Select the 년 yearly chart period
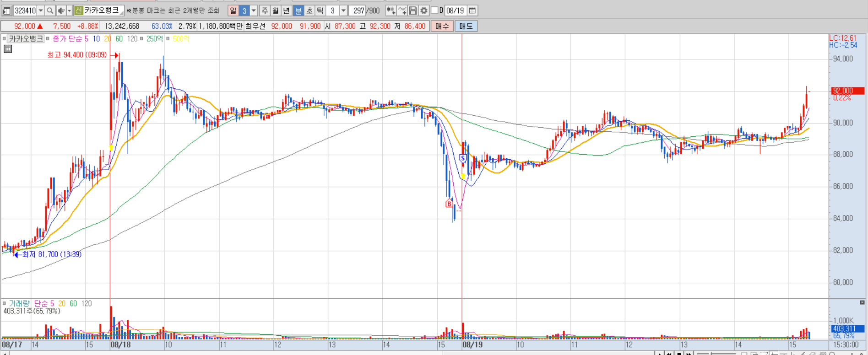 [287, 11]
